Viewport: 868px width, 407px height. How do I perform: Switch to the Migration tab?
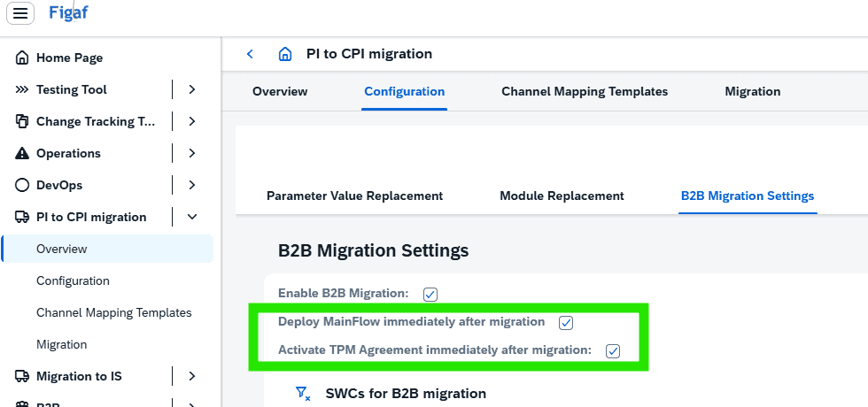[x=753, y=91]
